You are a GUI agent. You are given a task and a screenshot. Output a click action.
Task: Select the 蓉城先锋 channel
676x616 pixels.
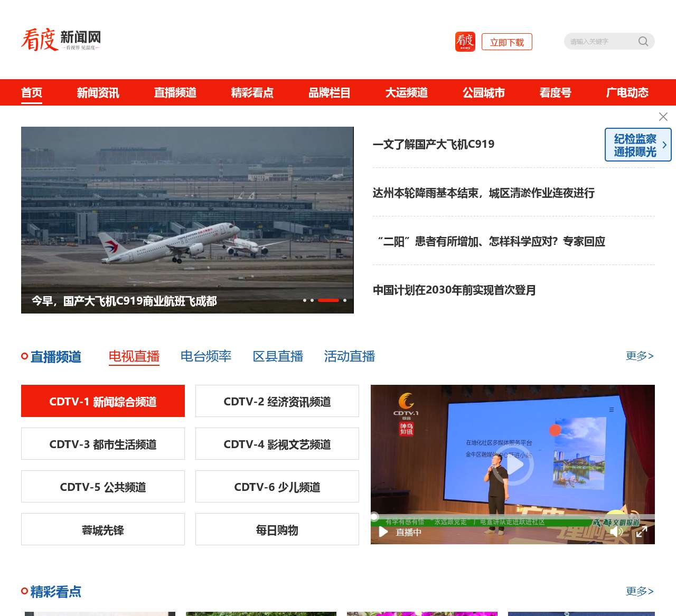[x=103, y=529]
